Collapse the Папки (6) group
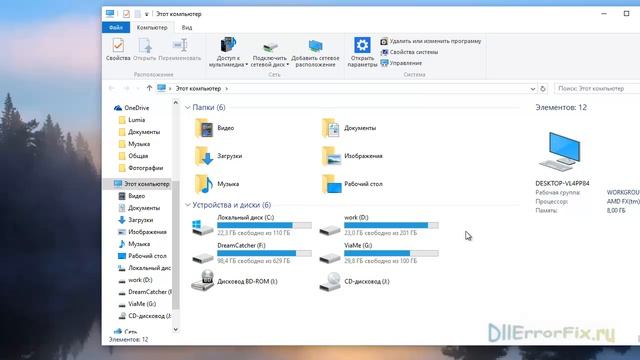The width and height of the screenshot is (640, 360). 188,107
